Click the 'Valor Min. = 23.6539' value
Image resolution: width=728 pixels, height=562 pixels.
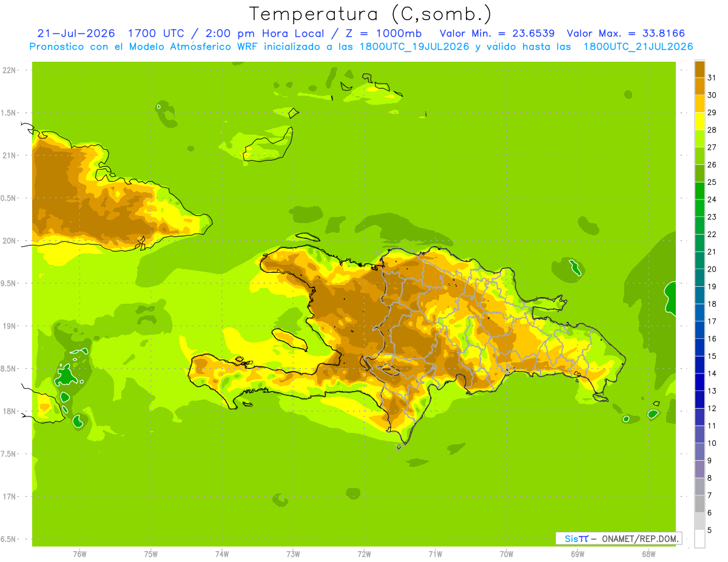[497, 33]
